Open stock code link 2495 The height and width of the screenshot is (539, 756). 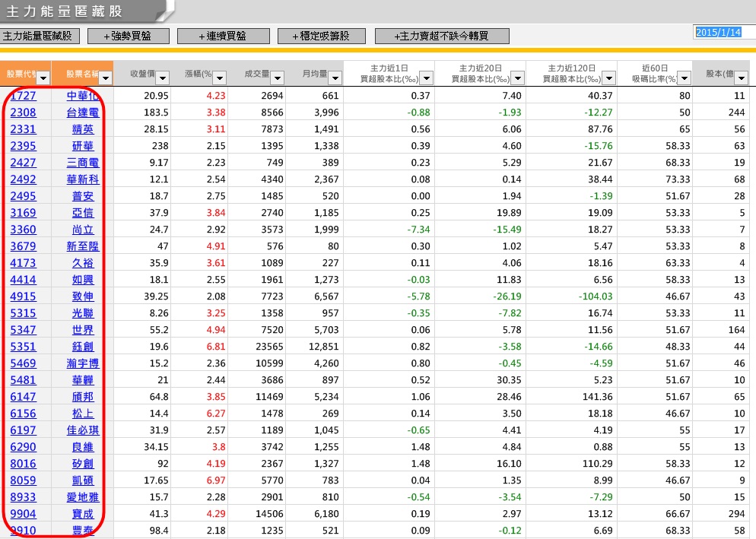(x=23, y=195)
